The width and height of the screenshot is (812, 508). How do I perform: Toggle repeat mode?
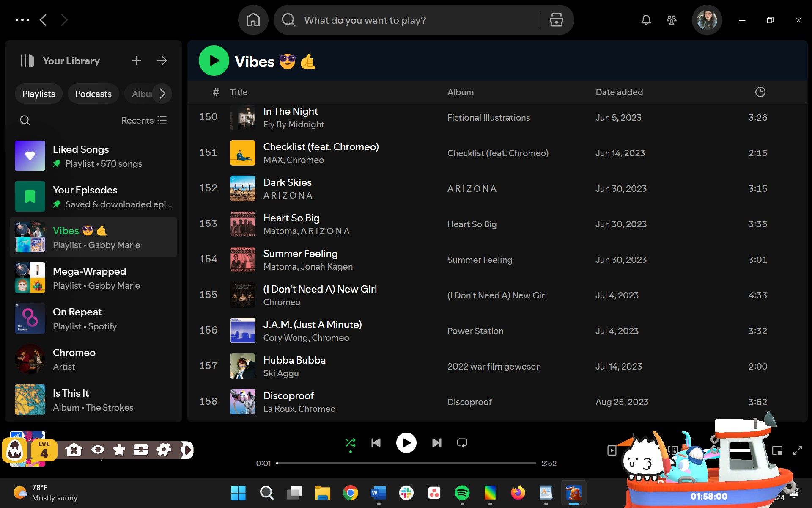coord(462,443)
